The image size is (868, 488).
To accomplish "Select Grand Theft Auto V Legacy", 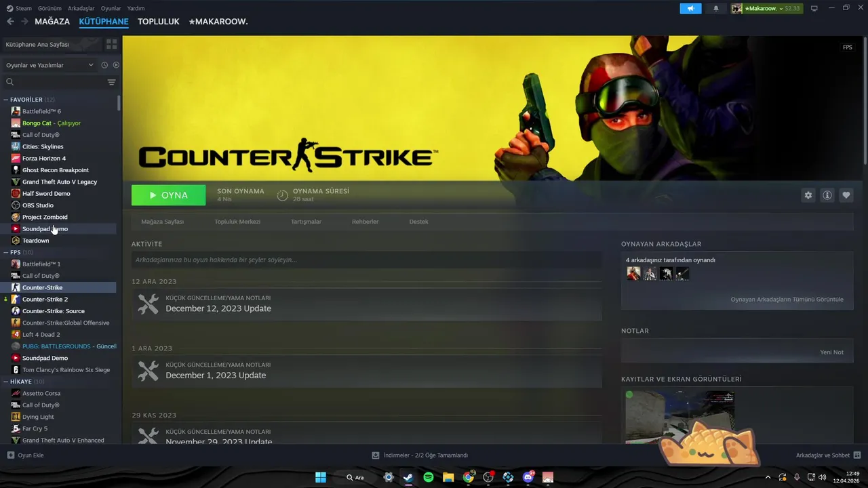I will [x=60, y=182].
